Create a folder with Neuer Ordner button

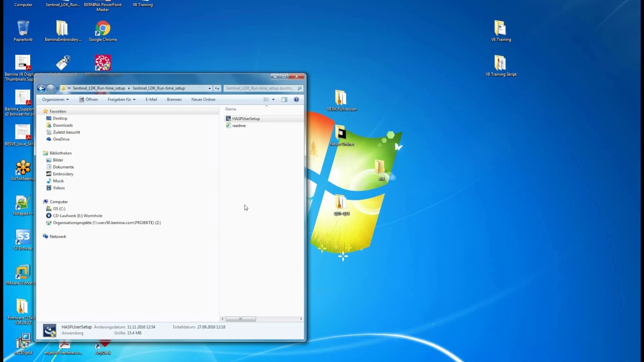point(203,100)
